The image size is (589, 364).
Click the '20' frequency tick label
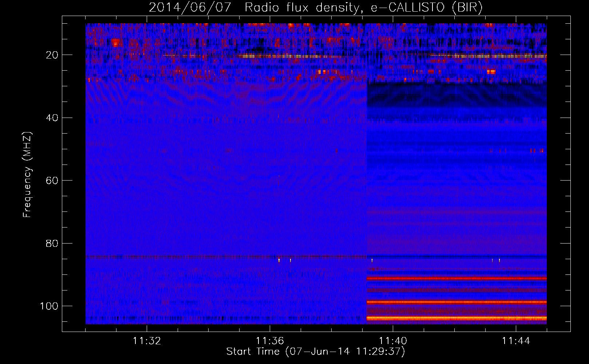(x=52, y=55)
